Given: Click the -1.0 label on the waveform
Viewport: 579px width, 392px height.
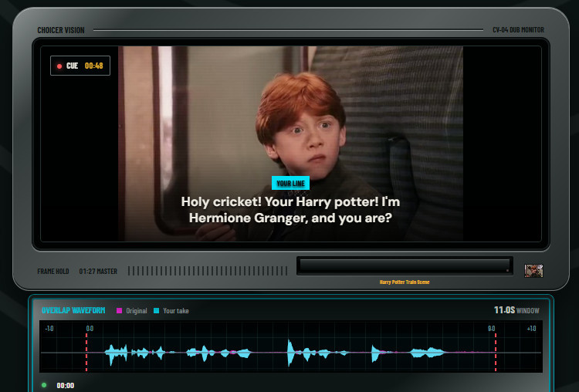Looking at the screenshot, I should [49, 329].
